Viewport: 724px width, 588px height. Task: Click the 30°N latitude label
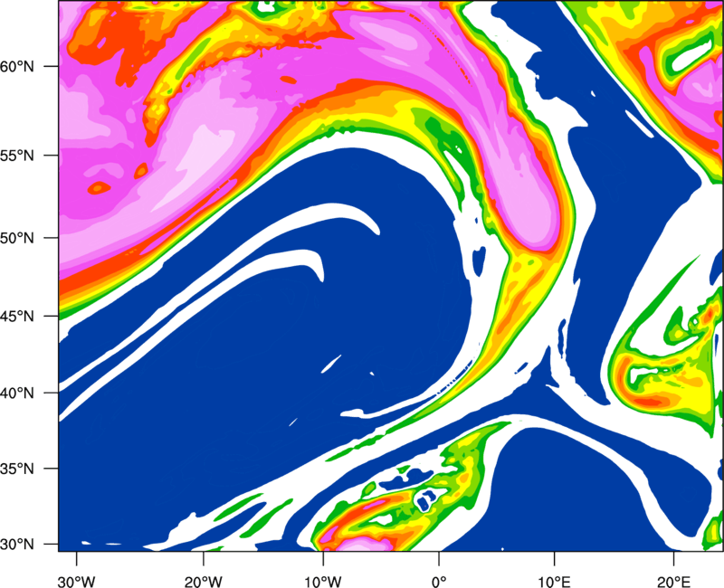coord(17,545)
